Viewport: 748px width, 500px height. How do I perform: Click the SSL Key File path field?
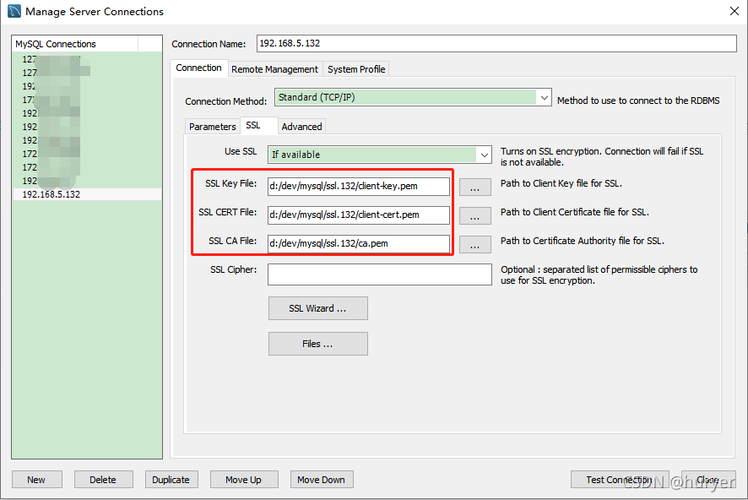(x=358, y=186)
